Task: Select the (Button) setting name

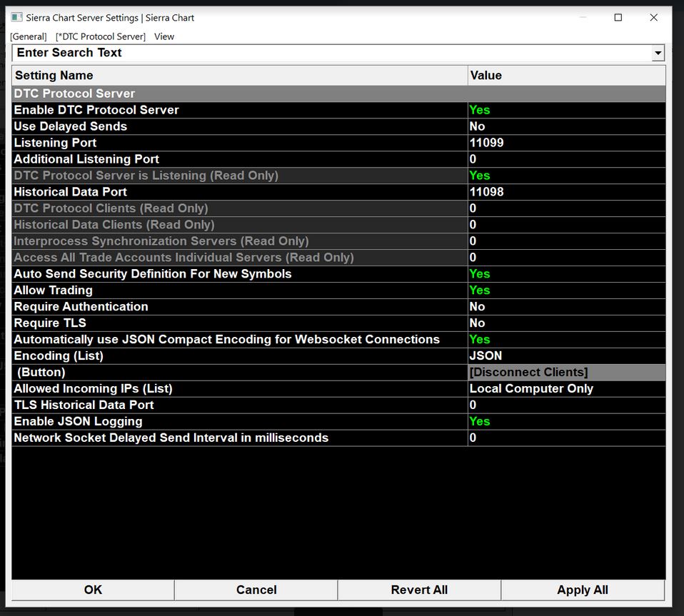Action: [239, 373]
